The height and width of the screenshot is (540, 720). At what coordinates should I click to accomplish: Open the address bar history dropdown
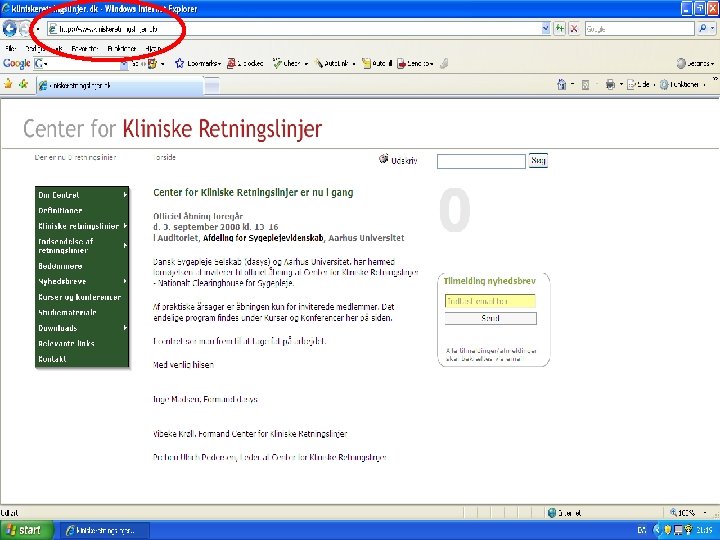(546, 28)
